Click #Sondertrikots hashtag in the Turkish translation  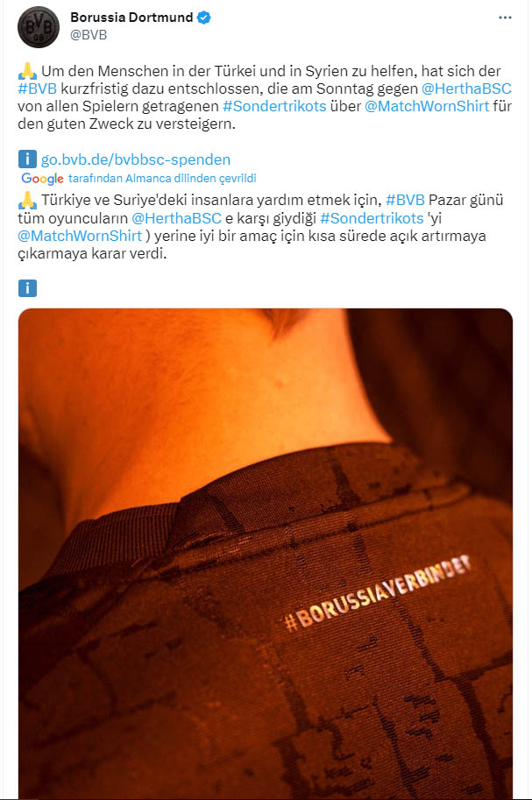pyautogui.click(x=372, y=218)
